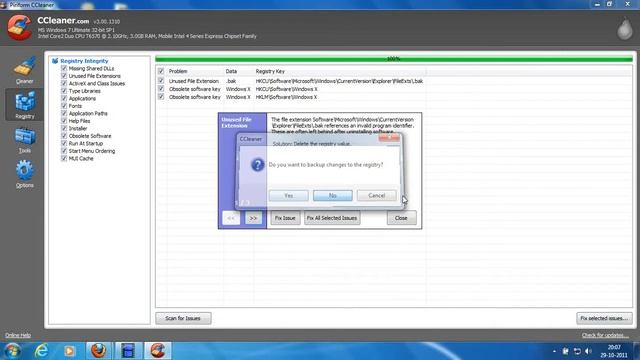Click Fix Issue button
The width and height of the screenshot is (640, 360).
[285, 218]
